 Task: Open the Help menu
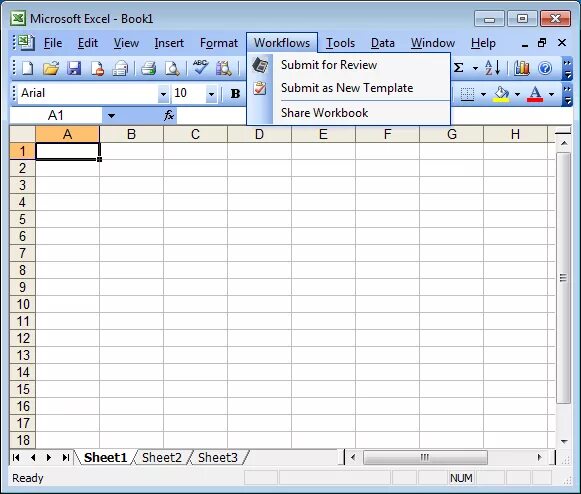click(x=483, y=43)
